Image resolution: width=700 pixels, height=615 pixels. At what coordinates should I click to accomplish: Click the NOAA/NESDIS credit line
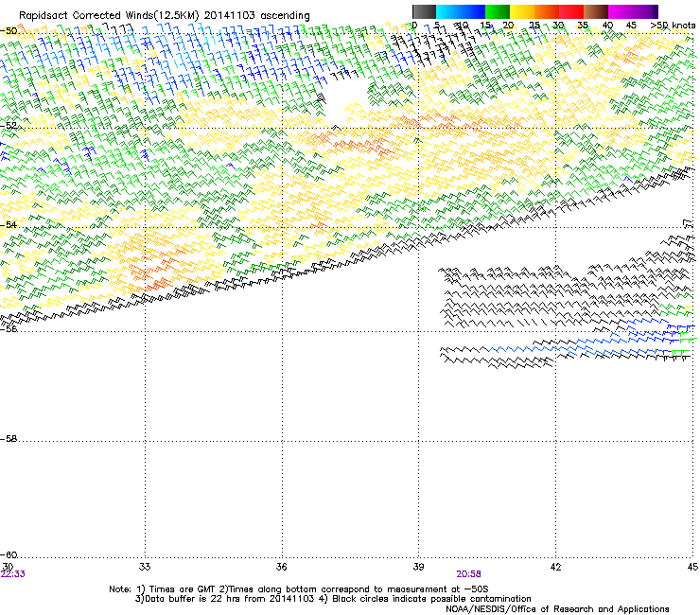point(557,609)
